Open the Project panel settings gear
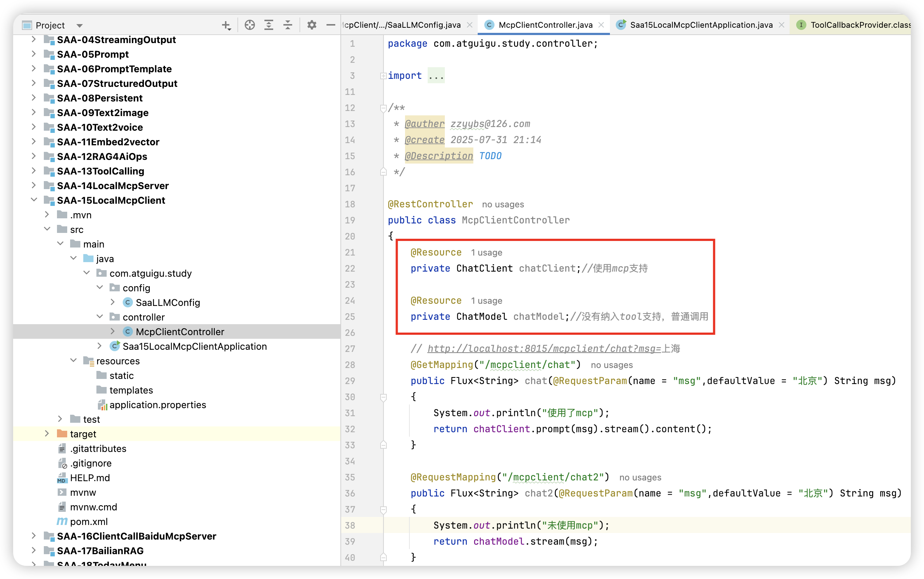 312,25
